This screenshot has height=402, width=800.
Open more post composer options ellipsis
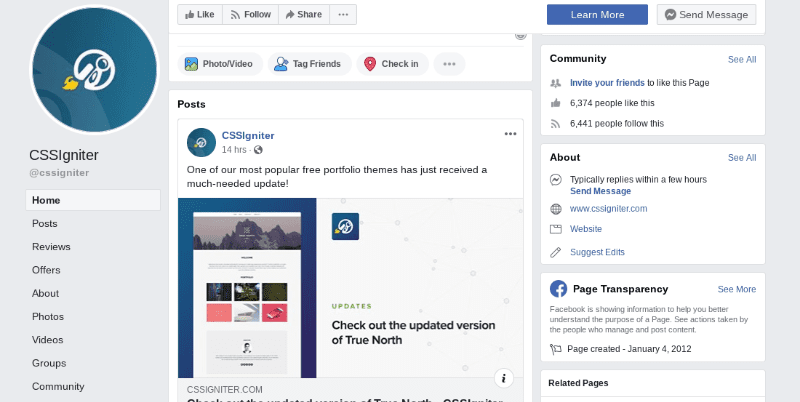pos(449,64)
